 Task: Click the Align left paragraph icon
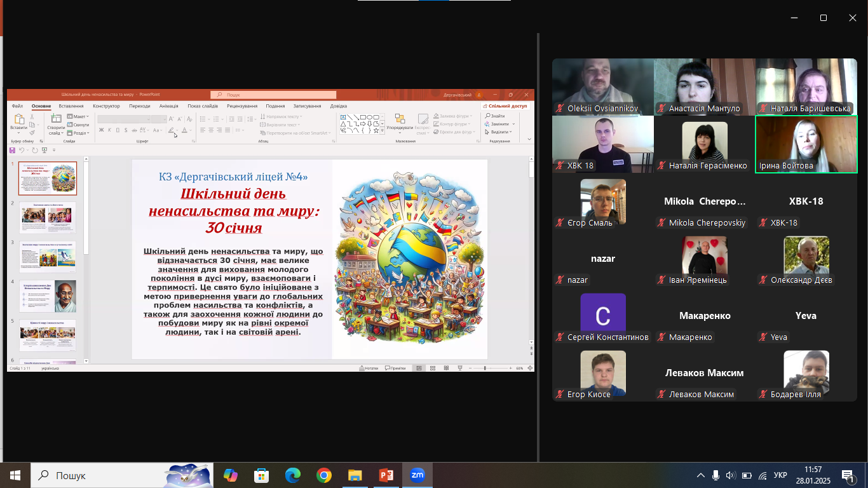click(203, 130)
